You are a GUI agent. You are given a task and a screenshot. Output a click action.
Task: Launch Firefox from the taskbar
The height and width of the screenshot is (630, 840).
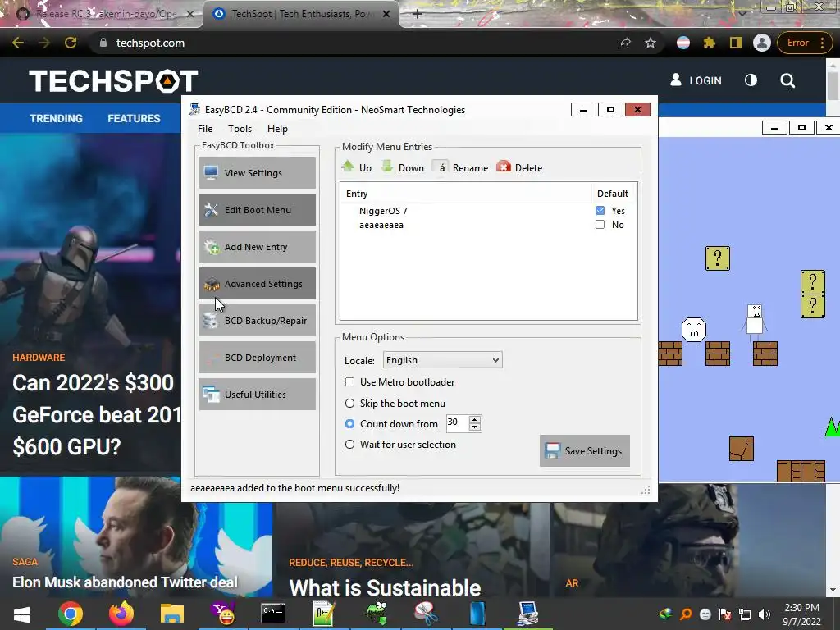click(121, 614)
